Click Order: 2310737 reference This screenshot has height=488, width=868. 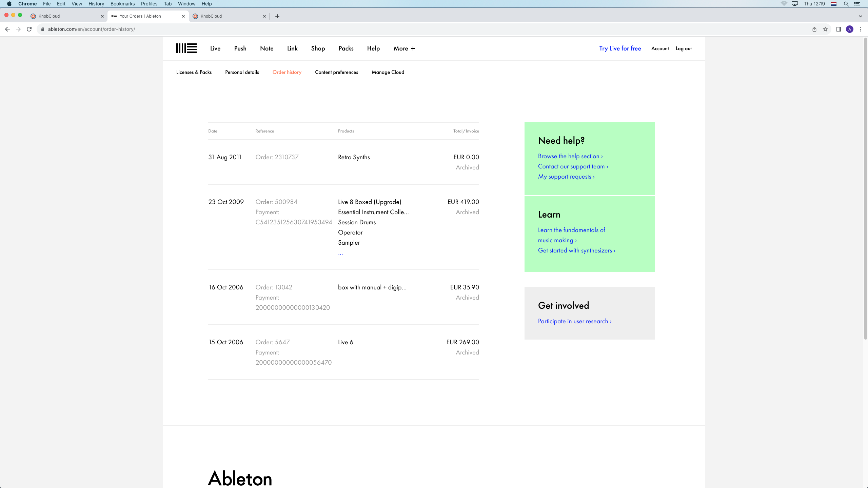pyautogui.click(x=277, y=157)
